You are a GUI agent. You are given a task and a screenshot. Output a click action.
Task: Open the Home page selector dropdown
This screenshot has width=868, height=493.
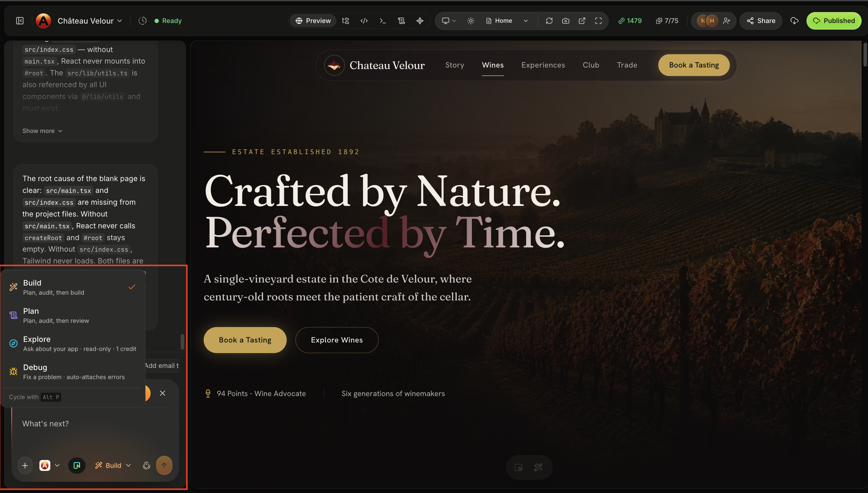(x=507, y=21)
